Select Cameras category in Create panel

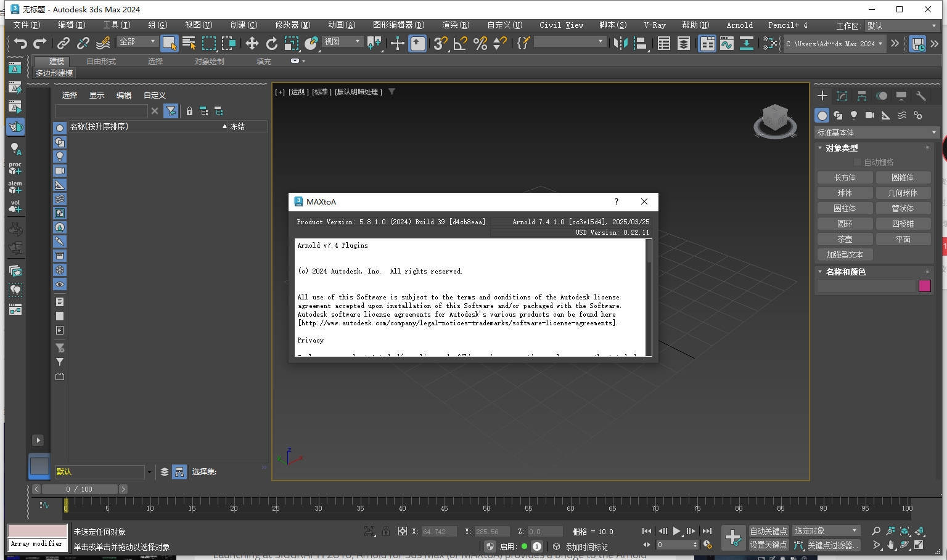(870, 115)
